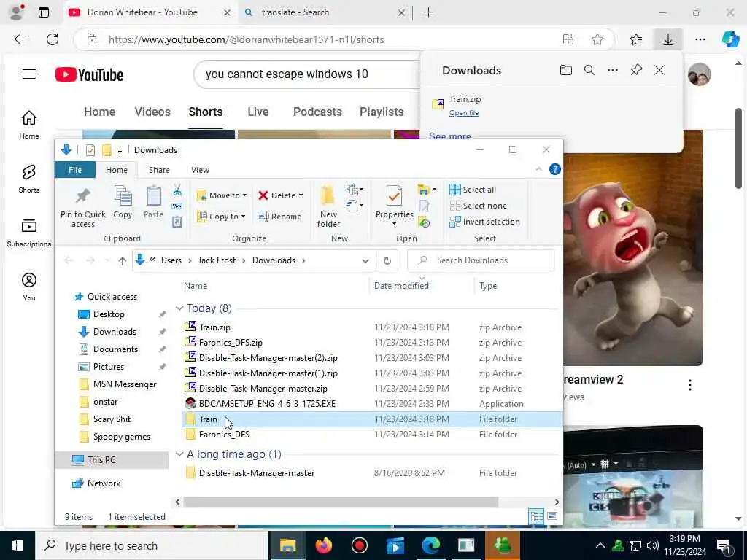The image size is (747, 560).
Task: Open more options in Edge Downloads panel
Action: 613,71
